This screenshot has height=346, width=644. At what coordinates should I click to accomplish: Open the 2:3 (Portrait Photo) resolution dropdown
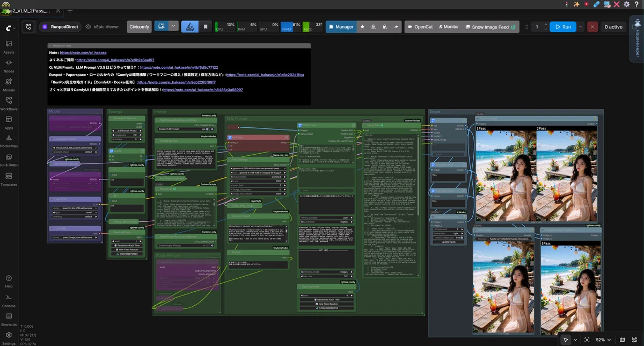click(x=127, y=131)
